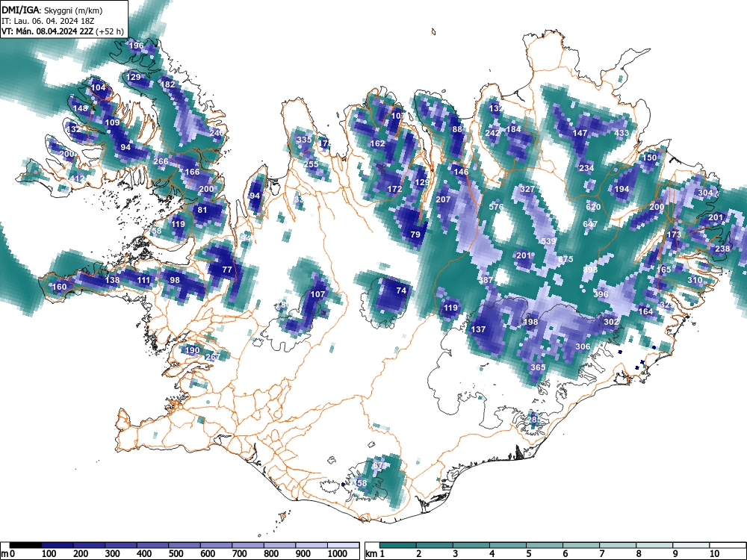The image size is (747, 560).
Task: Click visibility value 111 on the map
Action: [143, 280]
